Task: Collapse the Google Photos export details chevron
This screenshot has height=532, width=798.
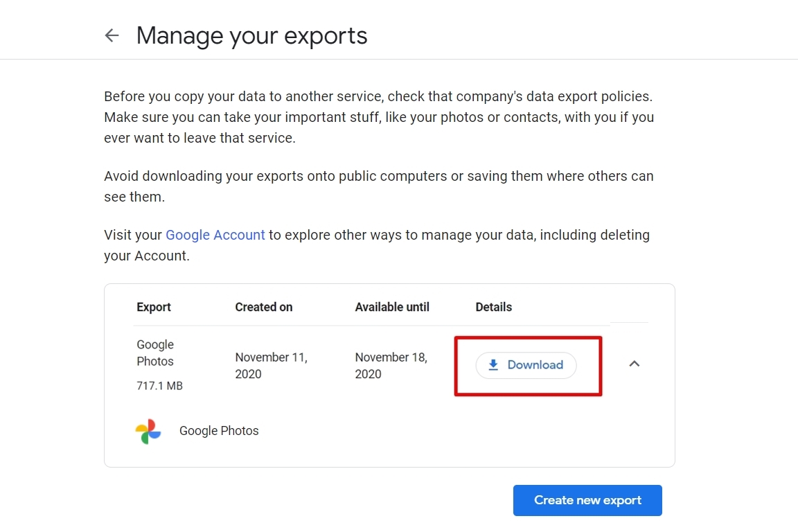Action: click(x=634, y=364)
